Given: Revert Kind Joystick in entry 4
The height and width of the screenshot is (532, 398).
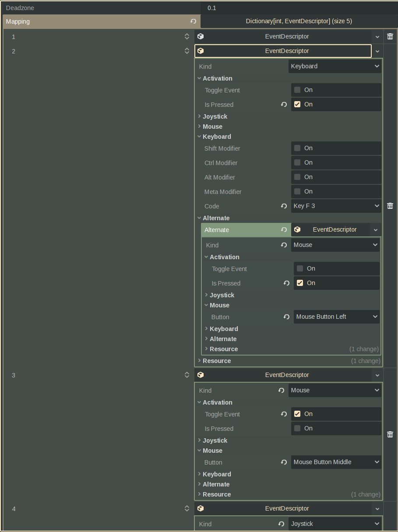Looking at the screenshot, I should 282,524.
